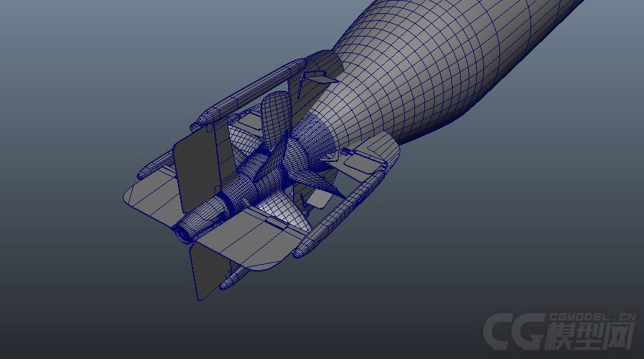The height and width of the screenshot is (359, 644).
Task: Click the 模型网 watermark characters
Action: pos(588,338)
